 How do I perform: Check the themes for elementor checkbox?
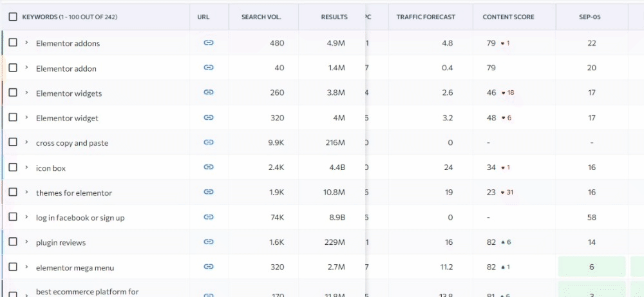coord(13,192)
